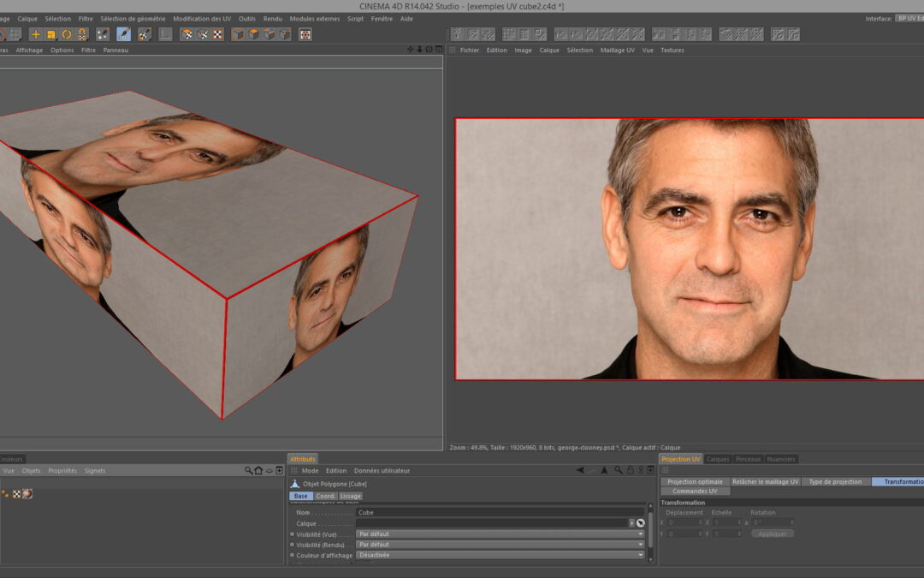Open the Maillage UV menu
Image resolution: width=924 pixels, height=578 pixels.
tap(617, 51)
